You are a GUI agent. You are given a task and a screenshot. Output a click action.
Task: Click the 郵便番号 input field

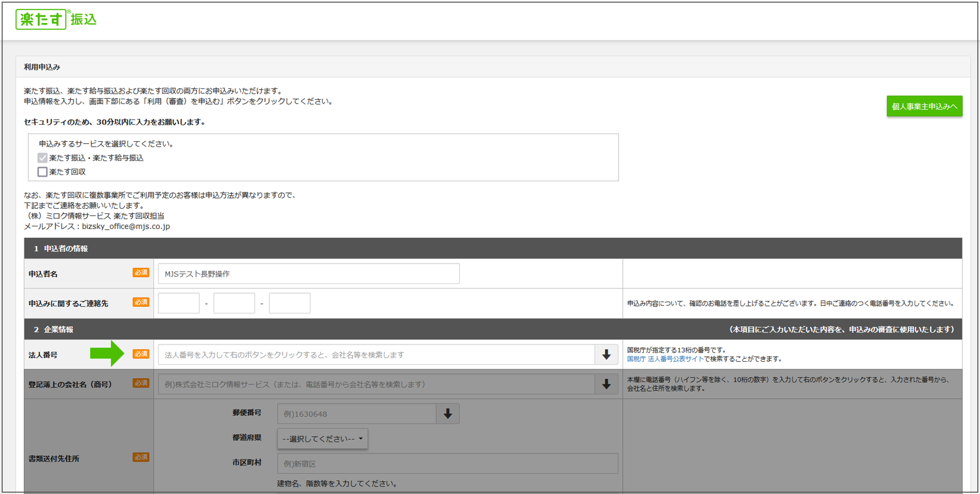[x=356, y=414]
